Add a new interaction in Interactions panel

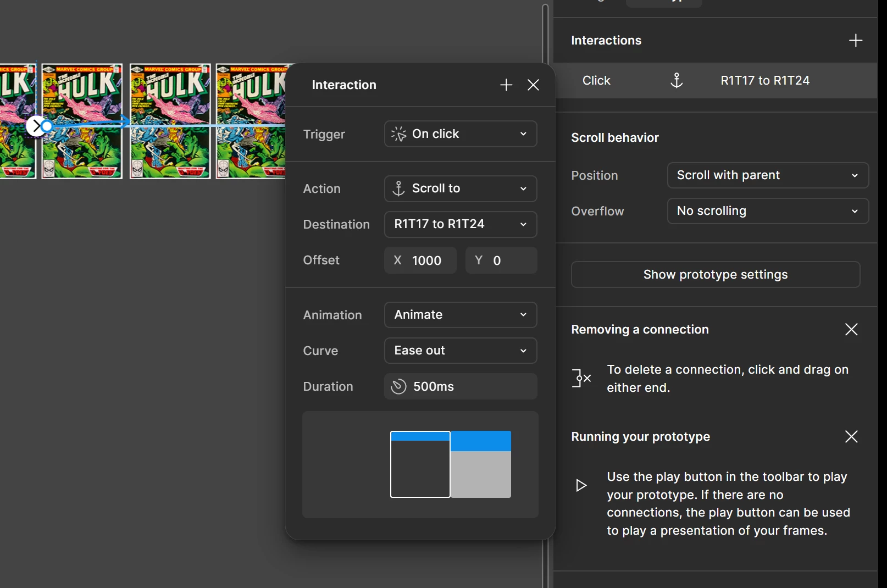pyautogui.click(x=855, y=40)
